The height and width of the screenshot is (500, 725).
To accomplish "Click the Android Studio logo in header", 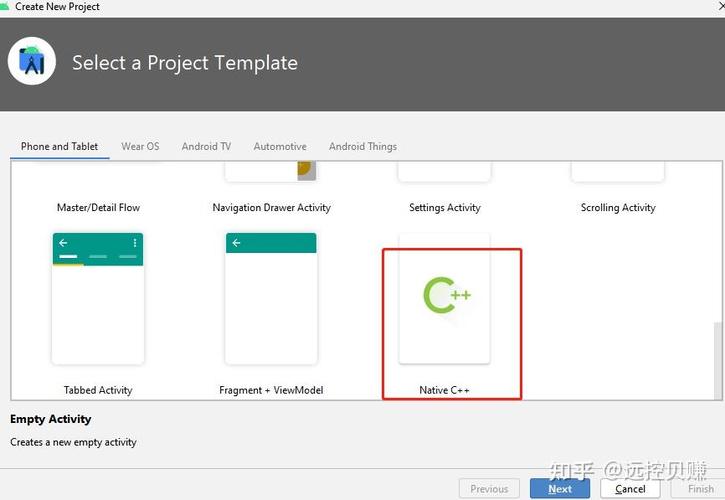I will [32, 61].
